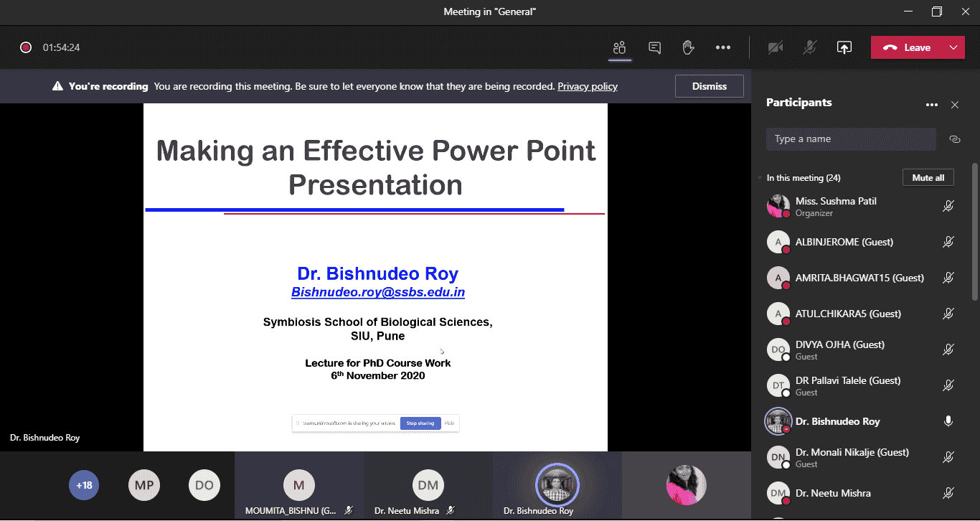980x521 pixels.
Task: Copy the meeting join link icon
Action: tap(954, 139)
